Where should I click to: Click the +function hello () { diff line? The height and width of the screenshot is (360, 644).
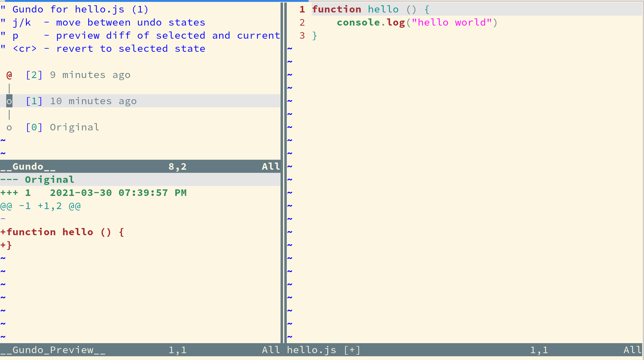click(x=62, y=232)
